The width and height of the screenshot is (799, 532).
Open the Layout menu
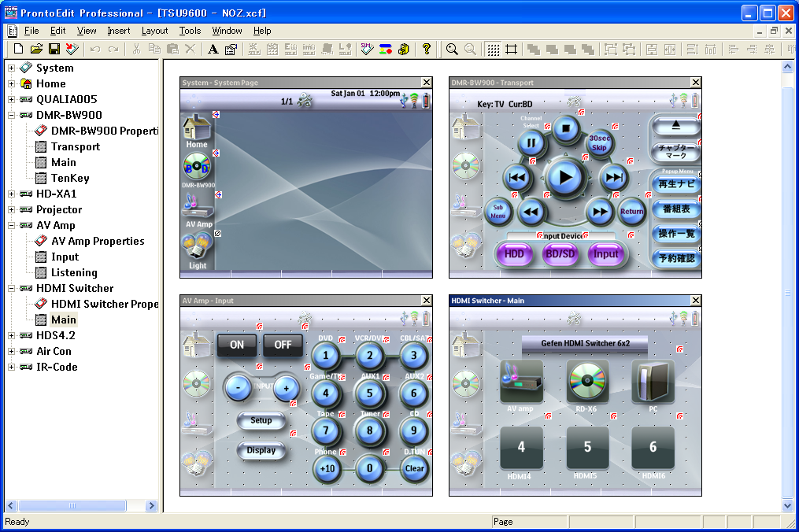[154, 31]
